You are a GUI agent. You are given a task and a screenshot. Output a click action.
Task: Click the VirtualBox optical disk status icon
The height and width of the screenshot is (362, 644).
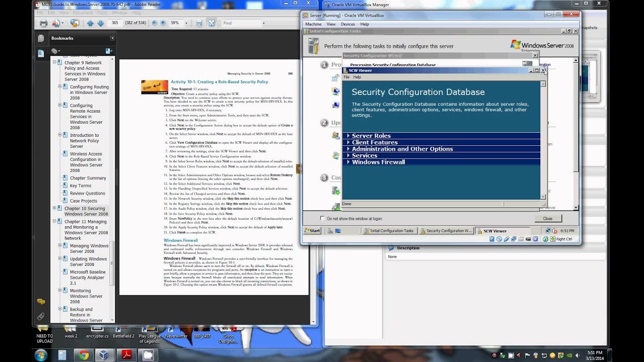click(x=499, y=239)
